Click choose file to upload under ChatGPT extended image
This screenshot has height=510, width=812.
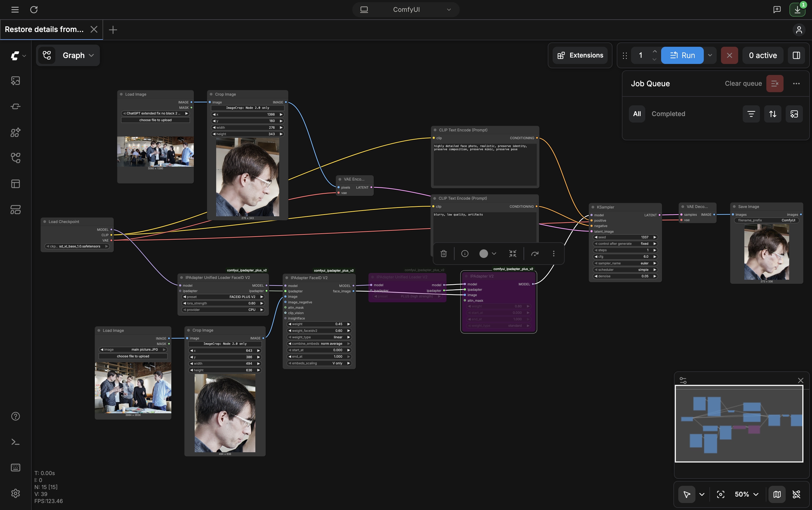(155, 120)
